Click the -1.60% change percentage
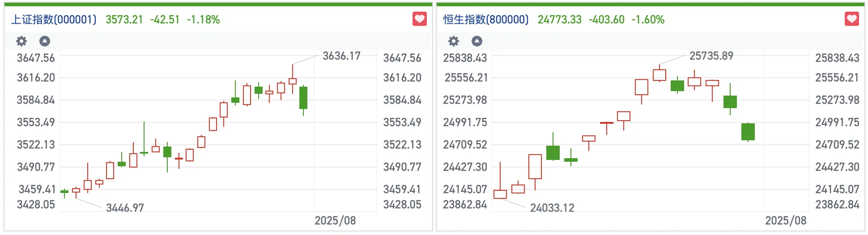 (648, 20)
